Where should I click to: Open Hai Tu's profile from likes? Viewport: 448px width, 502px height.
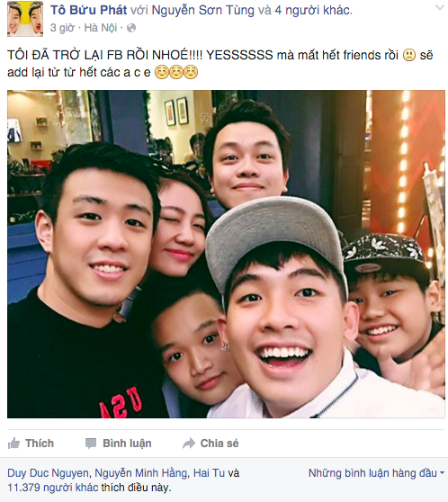209,473
